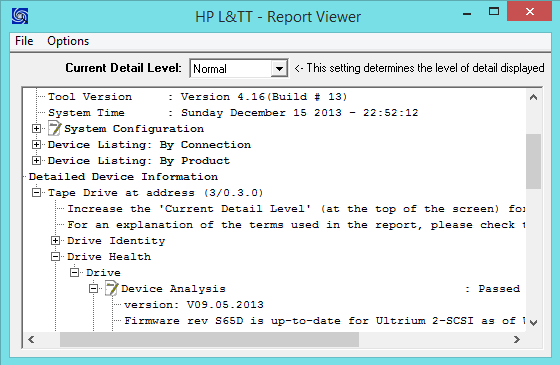Open the Options menu
The width and height of the screenshot is (560, 365).
(x=68, y=41)
